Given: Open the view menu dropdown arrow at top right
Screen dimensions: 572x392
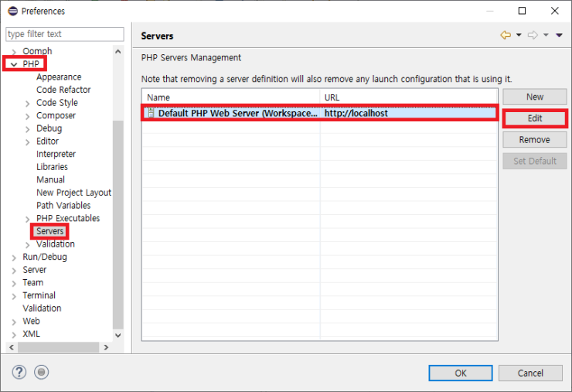Looking at the screenshot, I should [x=560, y=35].
